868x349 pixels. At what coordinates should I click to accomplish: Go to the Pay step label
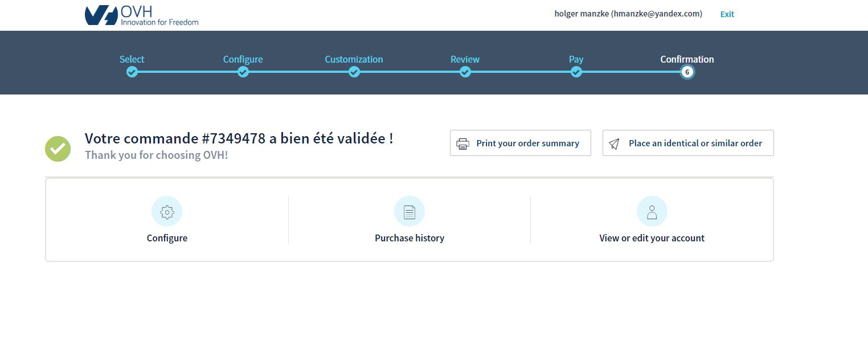576,59
